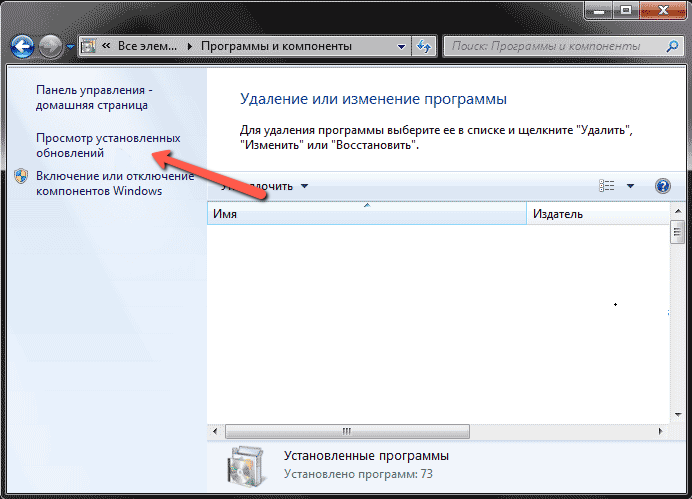Screen dimensions: 692x499
Task: Click the horizontal scrollbar left arrow
Action: coord(215,431)
